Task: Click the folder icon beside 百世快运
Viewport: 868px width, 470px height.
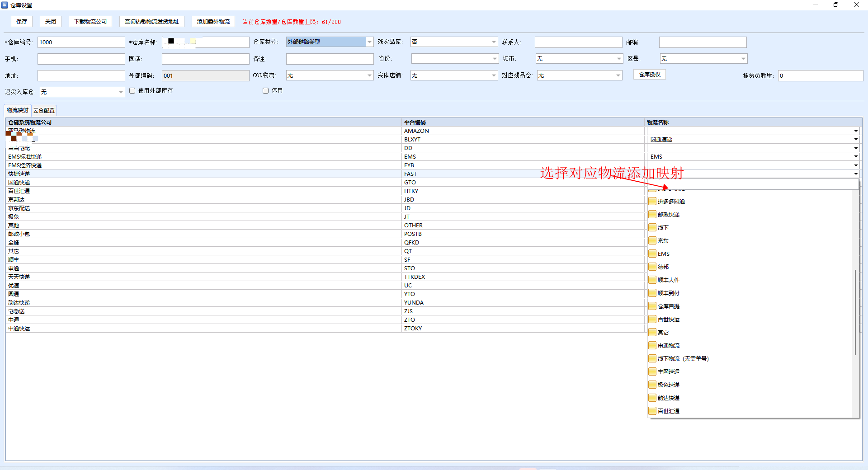Action: click(x=652, y=319)
